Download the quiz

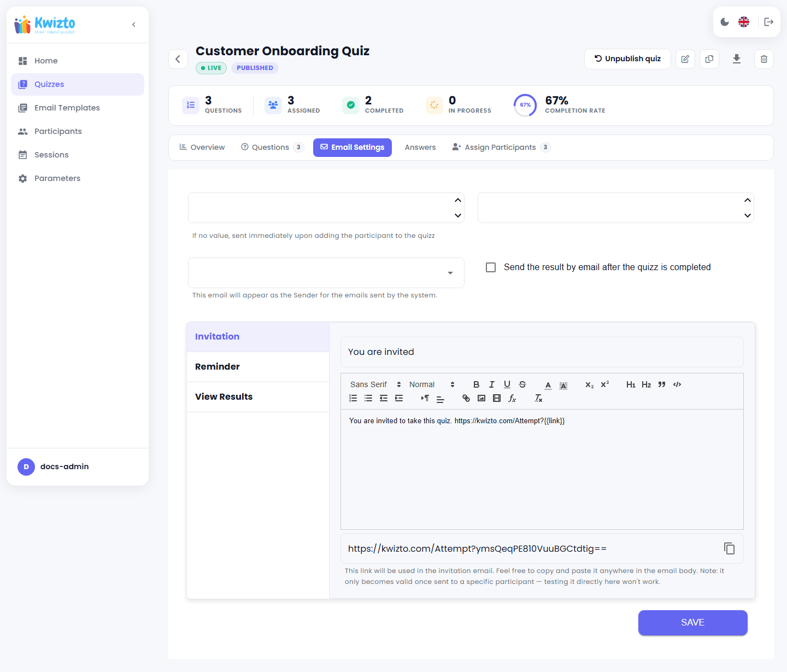point(737,59)
